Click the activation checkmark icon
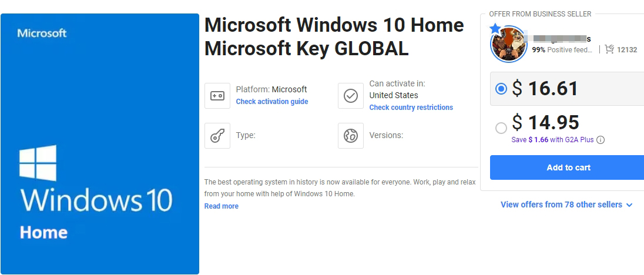 coord(351,96)
